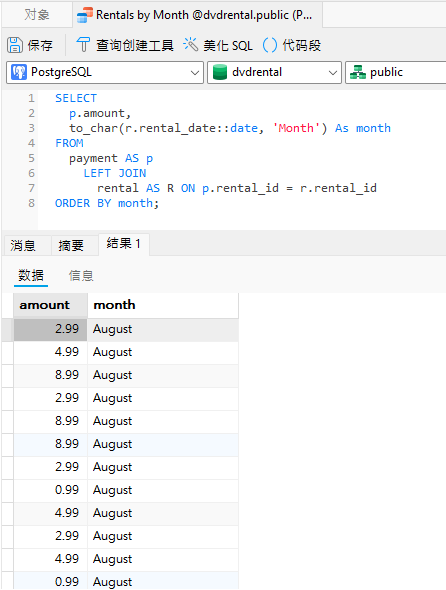Click the amount column header
The height and width of the screenshot is (590, 446).
(x=50, y=305)
